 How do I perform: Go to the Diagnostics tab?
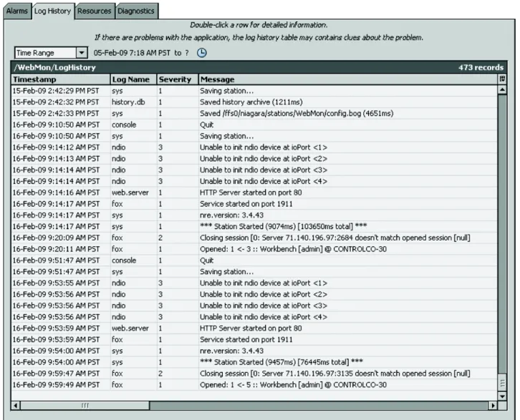click(x=136, y=11)
